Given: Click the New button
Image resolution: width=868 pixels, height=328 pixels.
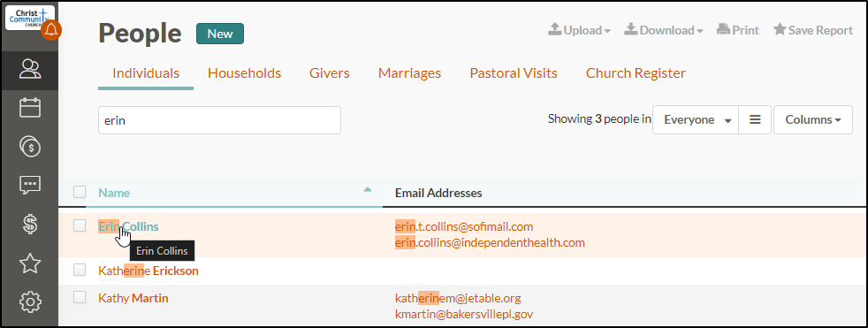Looking at the screenshot, I should click(x=220, y=34).
